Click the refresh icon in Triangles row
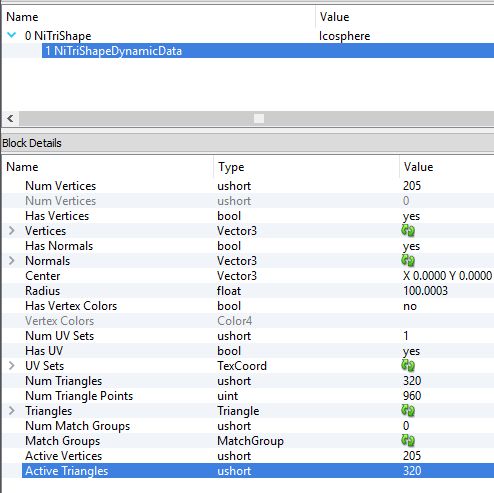 408,411
